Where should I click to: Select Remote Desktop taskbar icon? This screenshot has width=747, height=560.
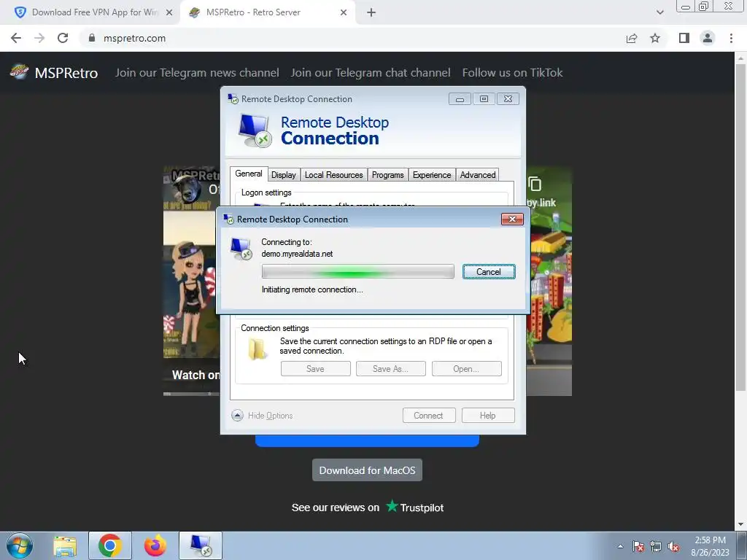(201, 545)
